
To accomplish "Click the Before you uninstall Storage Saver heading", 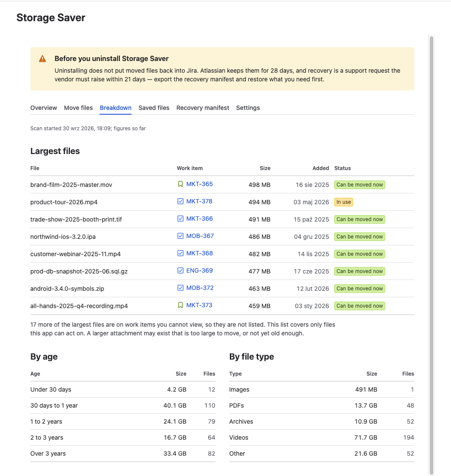I will coord(112,58).
